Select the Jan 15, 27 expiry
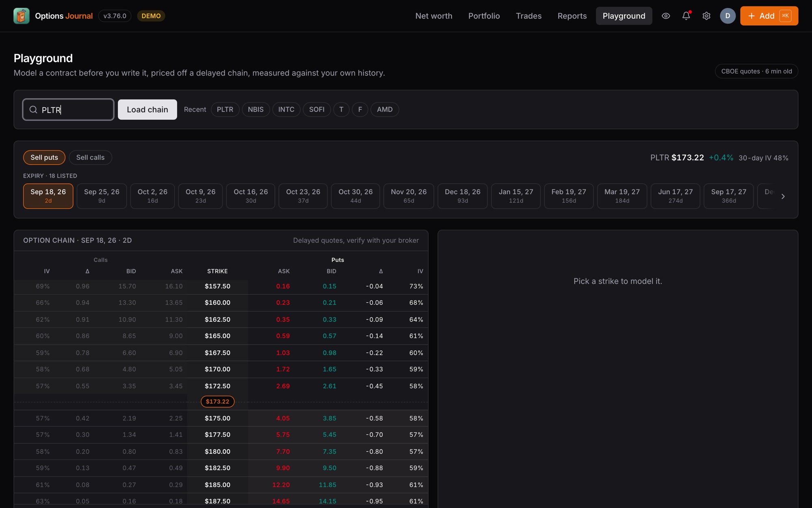This screenshot has width=812, height=508. click(516, 196)
